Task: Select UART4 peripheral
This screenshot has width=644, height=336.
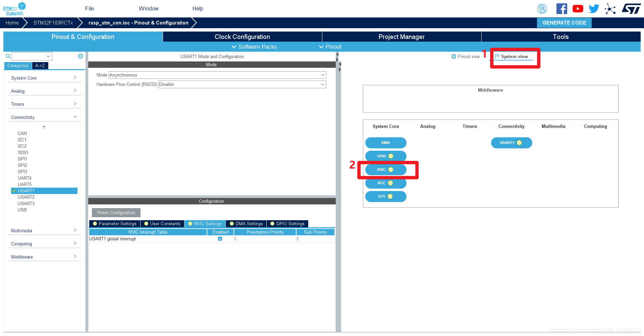Action: [x=24, y=178]
